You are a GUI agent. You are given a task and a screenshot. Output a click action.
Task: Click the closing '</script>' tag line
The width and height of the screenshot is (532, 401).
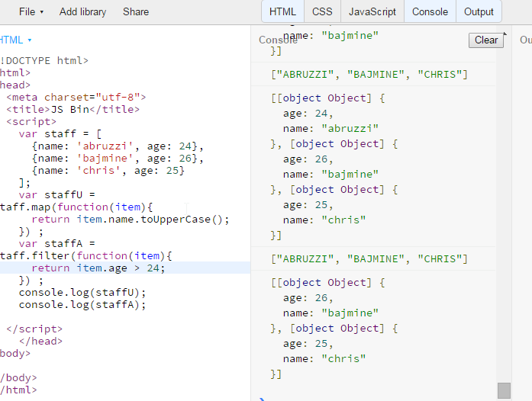point(34,329)
